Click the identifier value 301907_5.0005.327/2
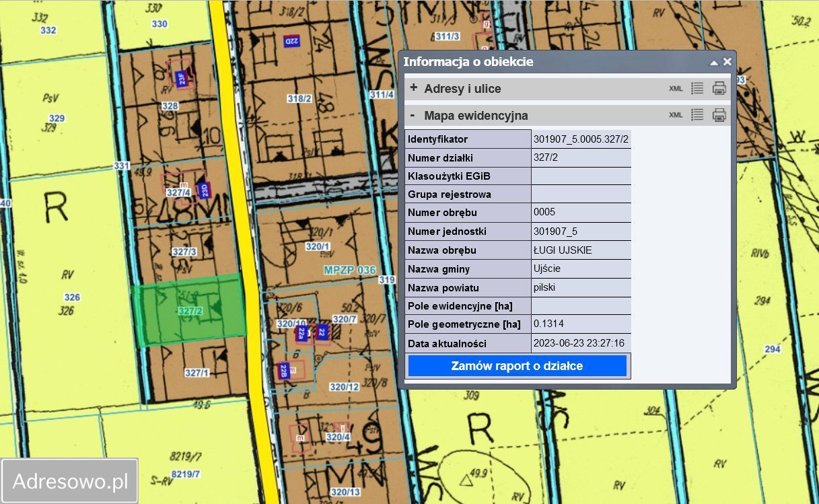Screen dimensions: 819x504 coord(581,139)
